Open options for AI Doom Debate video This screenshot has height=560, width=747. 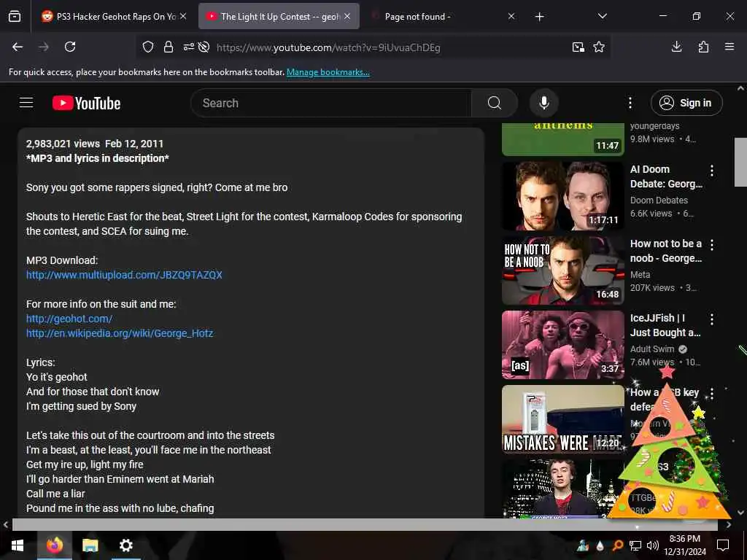712,171
